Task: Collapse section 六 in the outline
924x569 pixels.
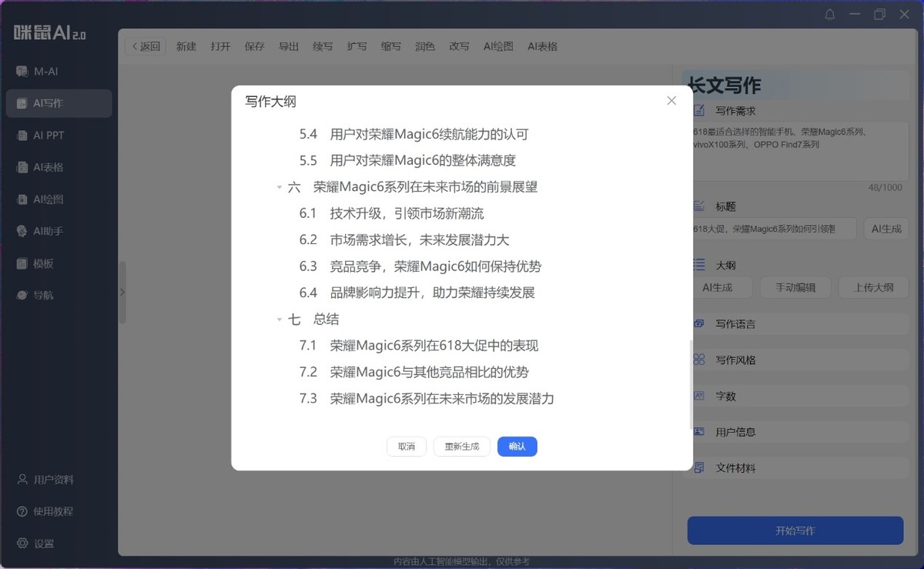Action: pyautogui.click(x=280, y=187)
